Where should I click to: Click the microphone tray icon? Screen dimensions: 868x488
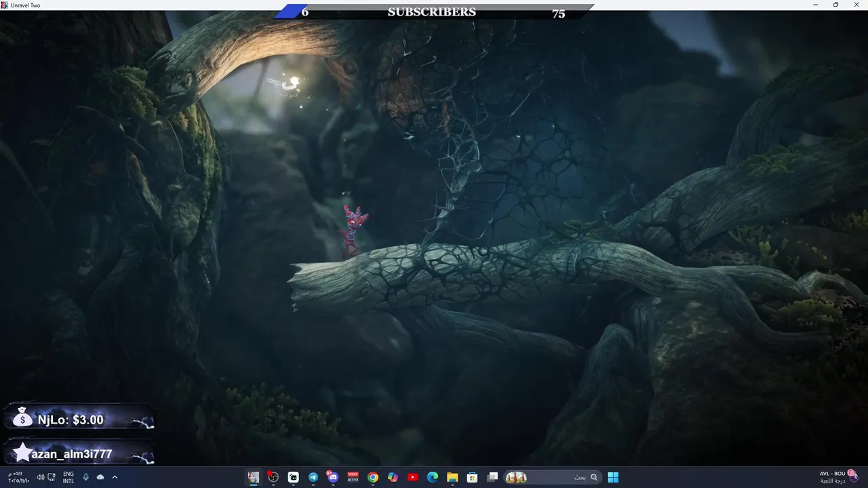point(86,477)
